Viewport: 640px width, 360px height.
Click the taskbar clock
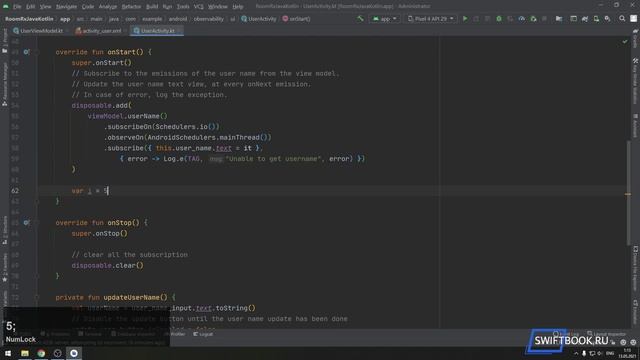point(627,353)
